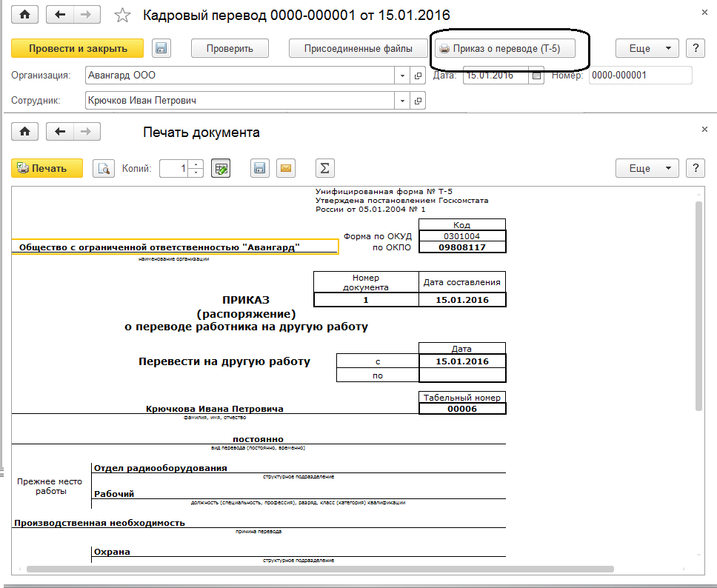The height and width of the screenshot is (588, 717).
Task: Go to home in the Печать документа panel
Action: [24, 132]
